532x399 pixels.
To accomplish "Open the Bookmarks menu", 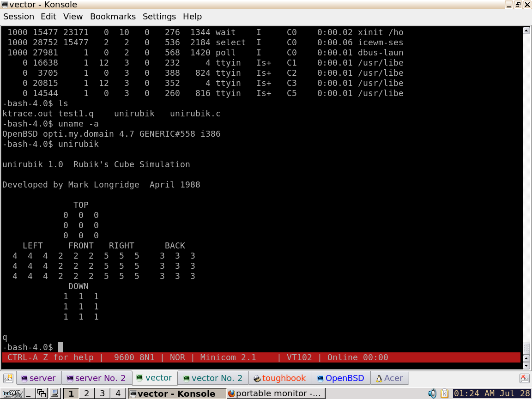I will (113, 17).
